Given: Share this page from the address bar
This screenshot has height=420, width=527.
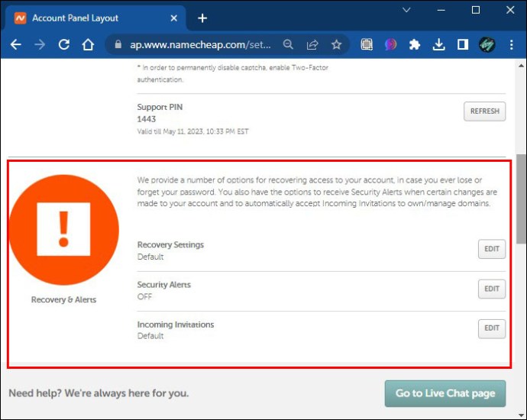Looking at the screenshot, I should click(x=312, y=44).
